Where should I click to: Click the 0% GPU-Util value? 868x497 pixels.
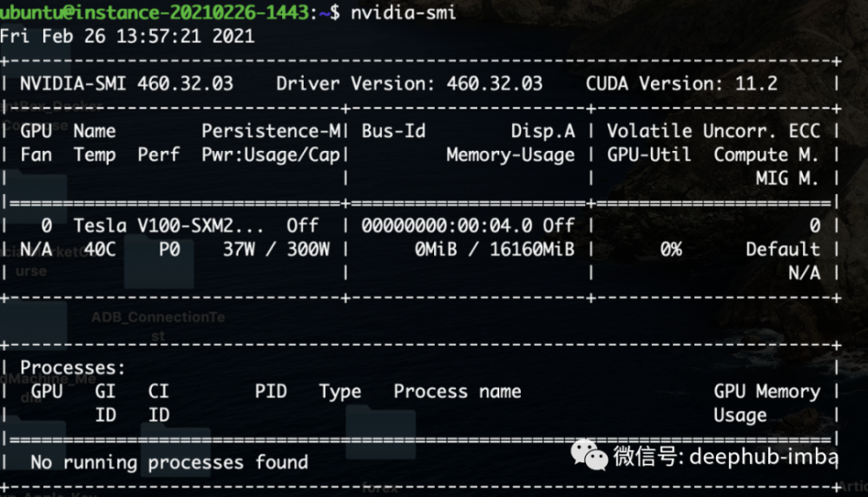[669, 249]
